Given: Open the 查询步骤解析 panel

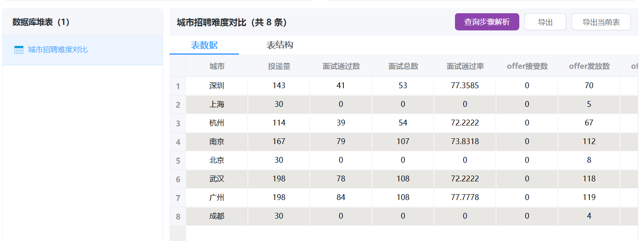Looking at the screenshot, I should coord(487,22).
